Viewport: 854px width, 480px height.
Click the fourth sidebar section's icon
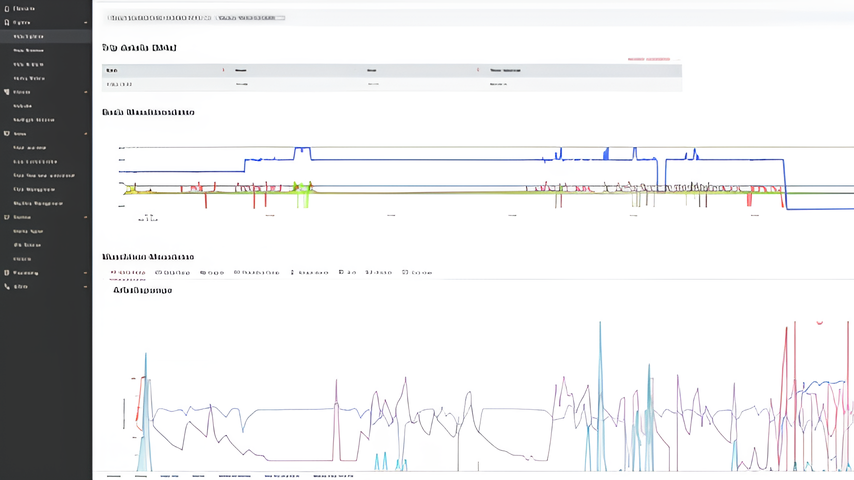[7, 133]
